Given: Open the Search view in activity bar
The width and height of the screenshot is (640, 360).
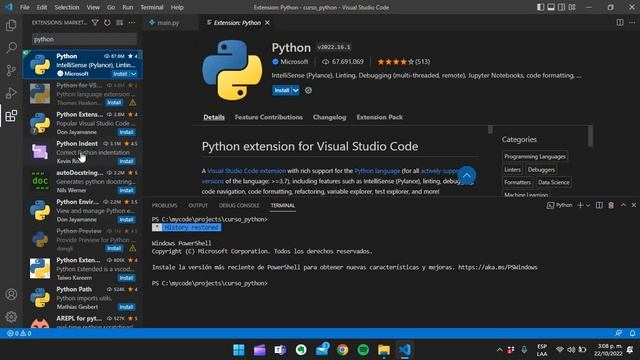Looking at the screenshot, I should (x=11, y=48).
